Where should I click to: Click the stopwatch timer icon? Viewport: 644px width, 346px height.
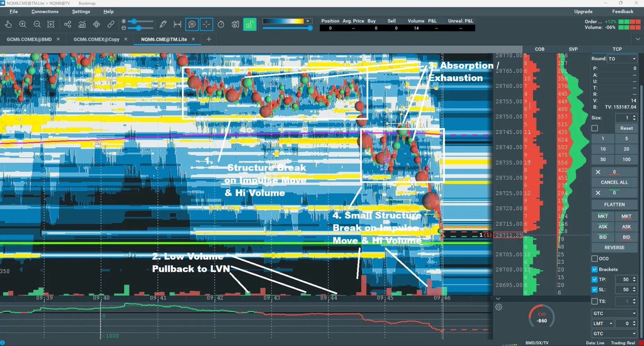coord(221,24)
